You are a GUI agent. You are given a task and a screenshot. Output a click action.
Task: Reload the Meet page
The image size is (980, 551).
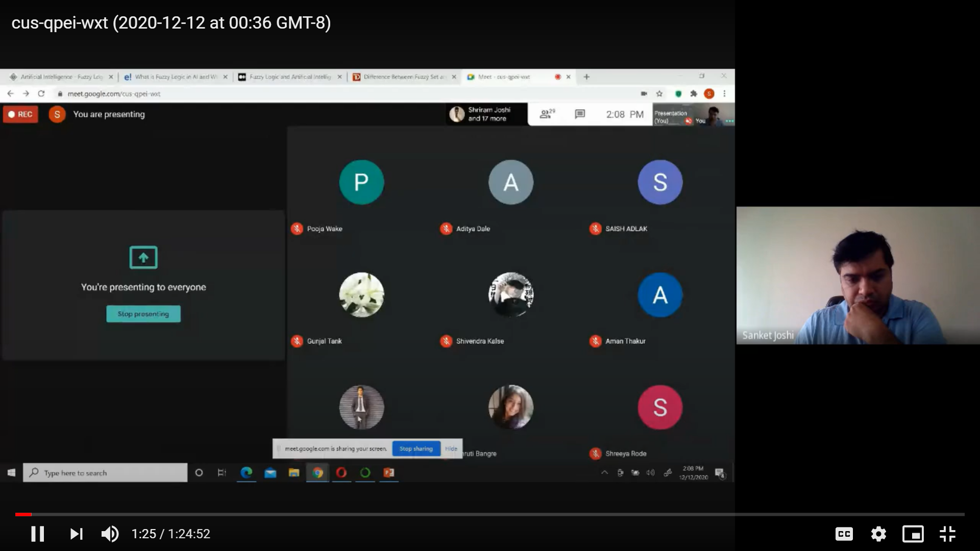coord(41,93)
